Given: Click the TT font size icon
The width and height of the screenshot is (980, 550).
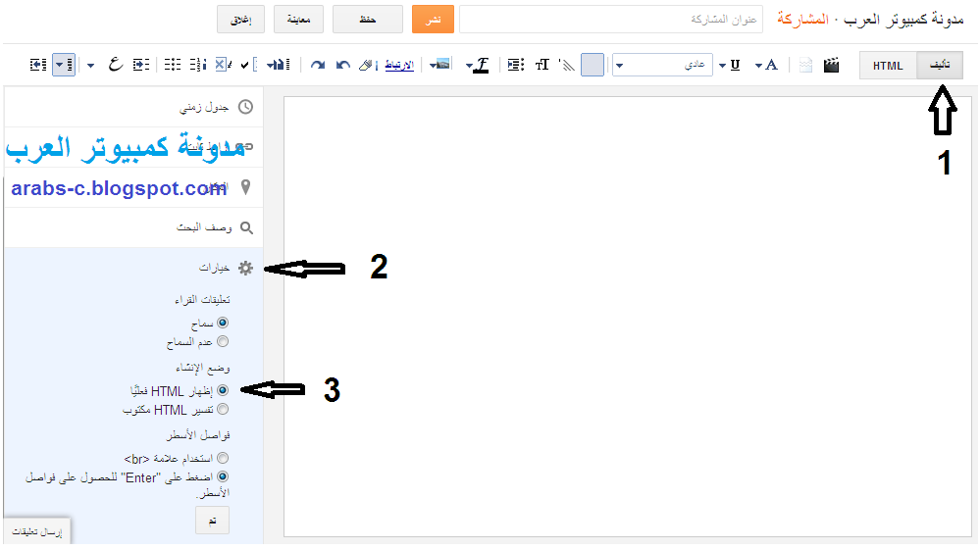Looking at the screenshot, I should point(542,65).
